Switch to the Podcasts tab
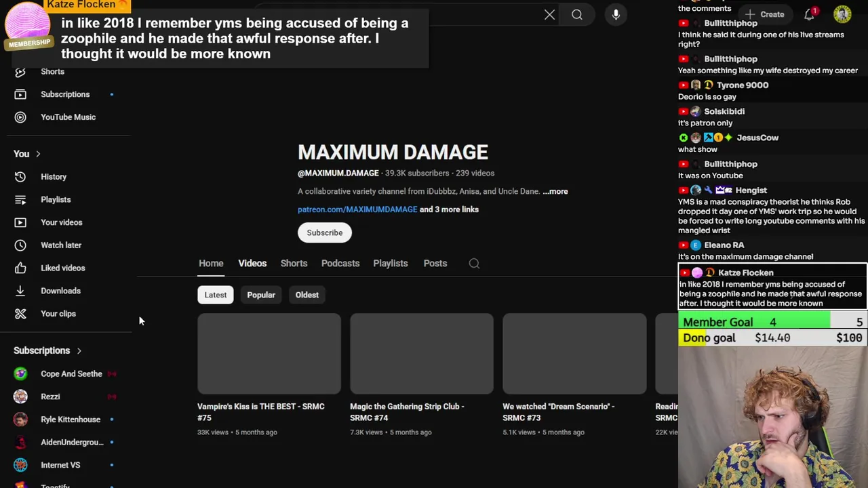868x488 pixels. coord(340,263)
